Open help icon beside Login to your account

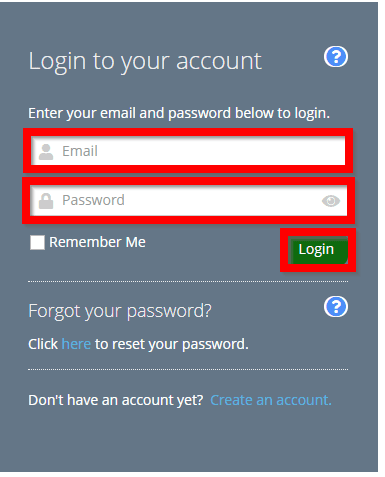click(x=336, y=57)
